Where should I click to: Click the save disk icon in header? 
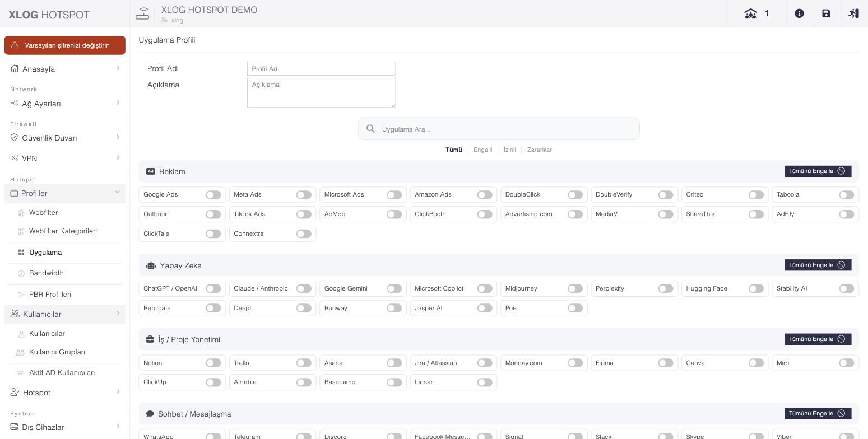(x=826, y=13)
